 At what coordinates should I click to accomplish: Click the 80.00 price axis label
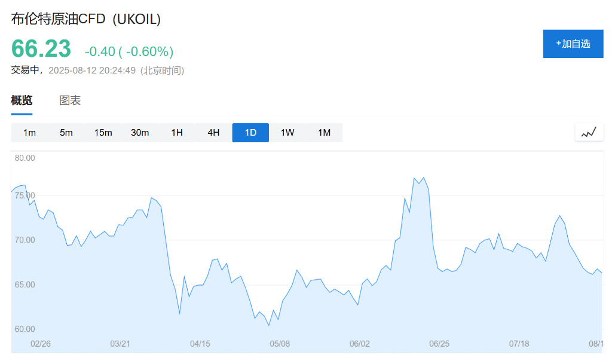pos(25,158)
